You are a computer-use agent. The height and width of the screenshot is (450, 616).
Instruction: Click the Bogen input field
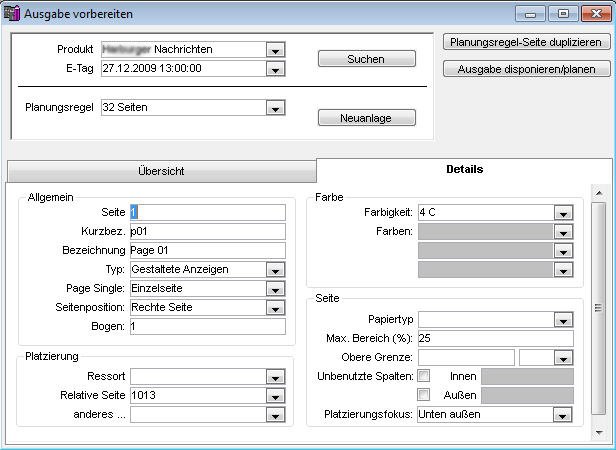coord(208,327)
